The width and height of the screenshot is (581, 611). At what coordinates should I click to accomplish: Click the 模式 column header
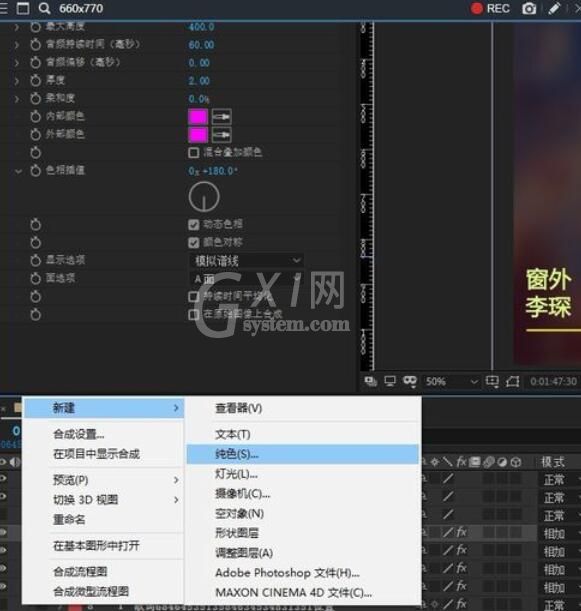tap(553, 462)
